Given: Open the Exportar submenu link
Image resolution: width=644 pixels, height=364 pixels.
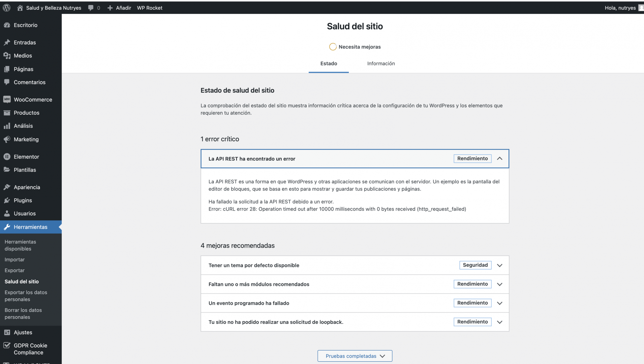Looking at the screenshot, I should tap(14, 270).
